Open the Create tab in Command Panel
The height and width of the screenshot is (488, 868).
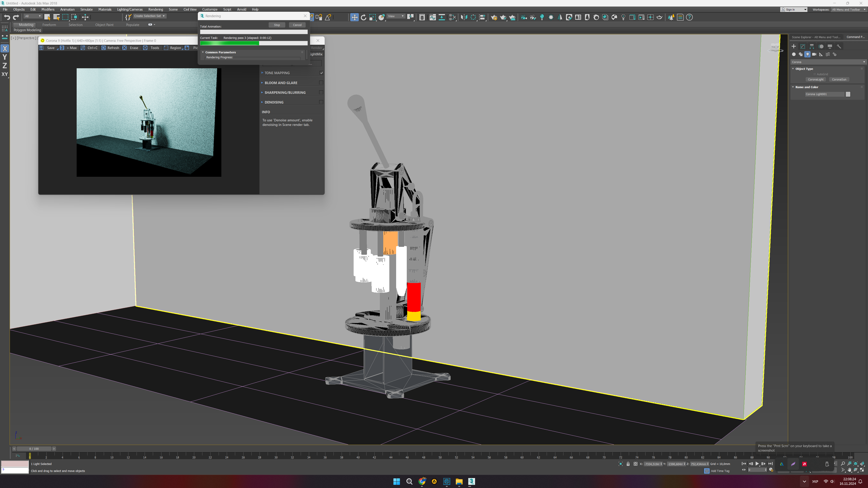(794, 47)
